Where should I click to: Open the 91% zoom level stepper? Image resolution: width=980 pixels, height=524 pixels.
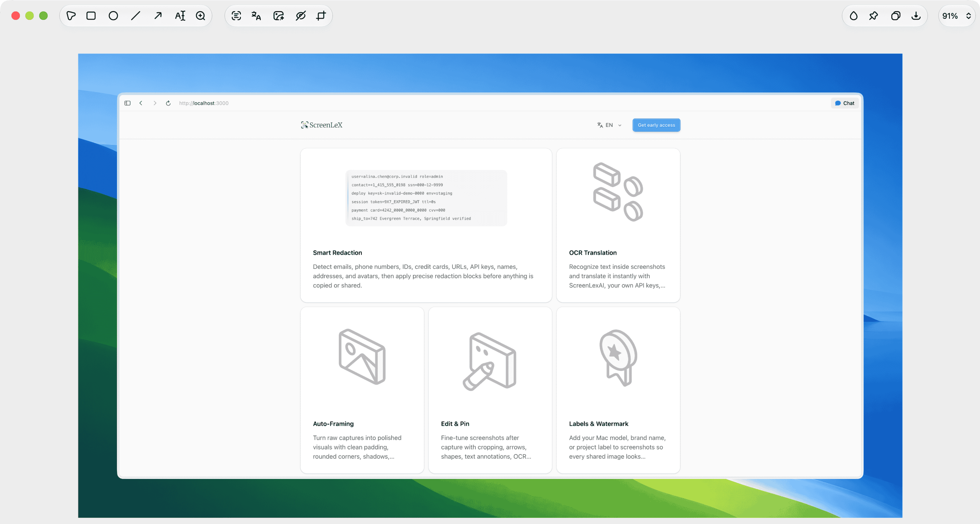pyautogui.click(x=956, y=16)
